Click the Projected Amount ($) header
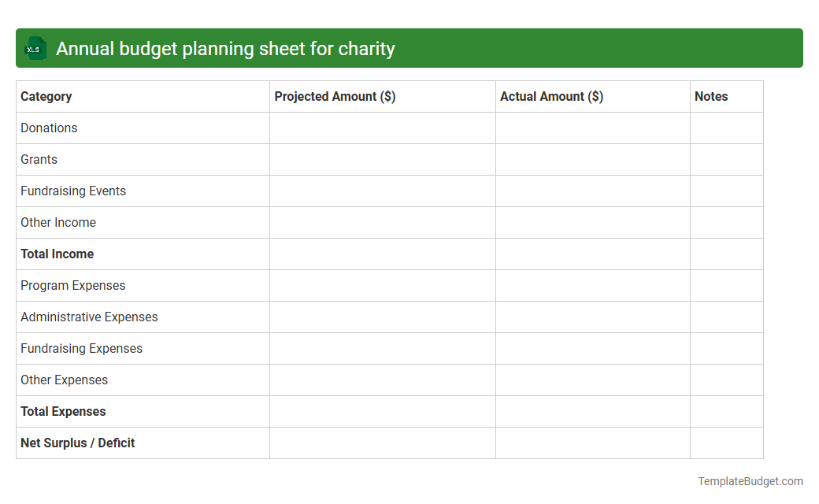Image resolution: width=819 pixels, height=504 pixels. (332, 96)
